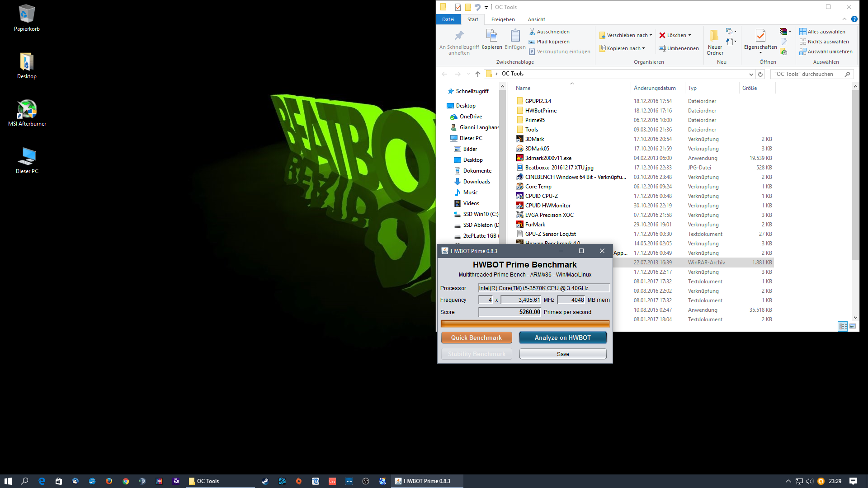The image size is (868, 488).
Task: Select the GPUPI2.3.4 folder
Action: click(538, 101)
